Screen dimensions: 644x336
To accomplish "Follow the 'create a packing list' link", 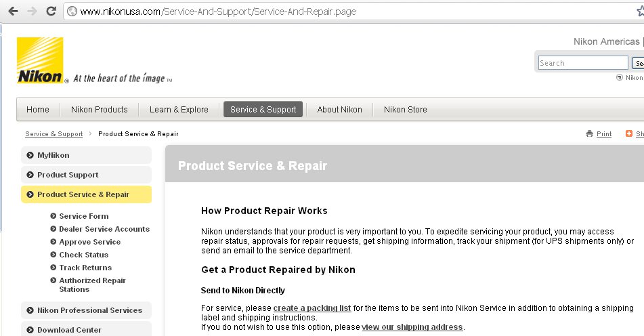I will [x=312, y=308].
